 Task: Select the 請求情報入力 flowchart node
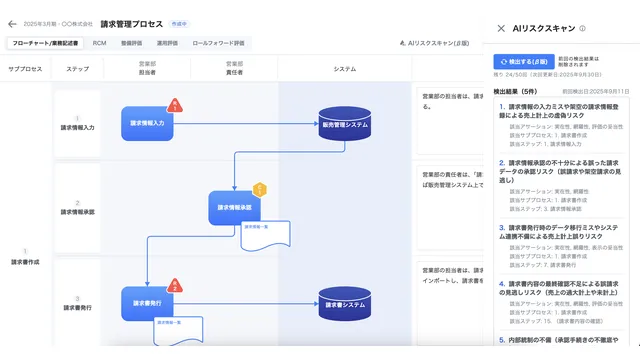pyautogui.click(x=147, y=123)
